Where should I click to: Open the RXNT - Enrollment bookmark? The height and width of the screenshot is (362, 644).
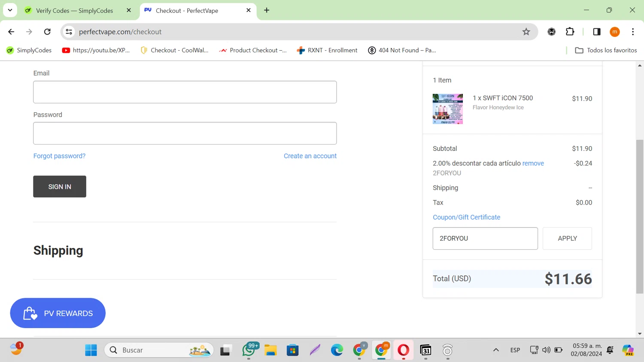[327, 50]
